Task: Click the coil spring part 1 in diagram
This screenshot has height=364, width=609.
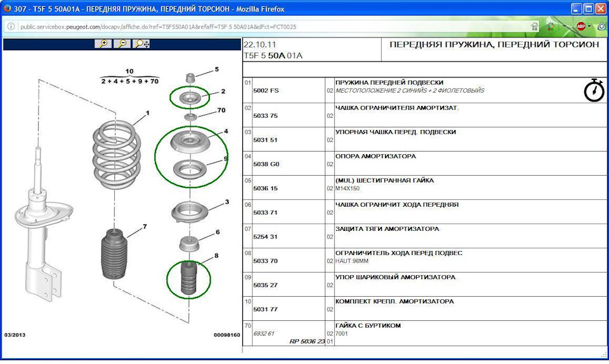Action: click(x=117, y=155)
